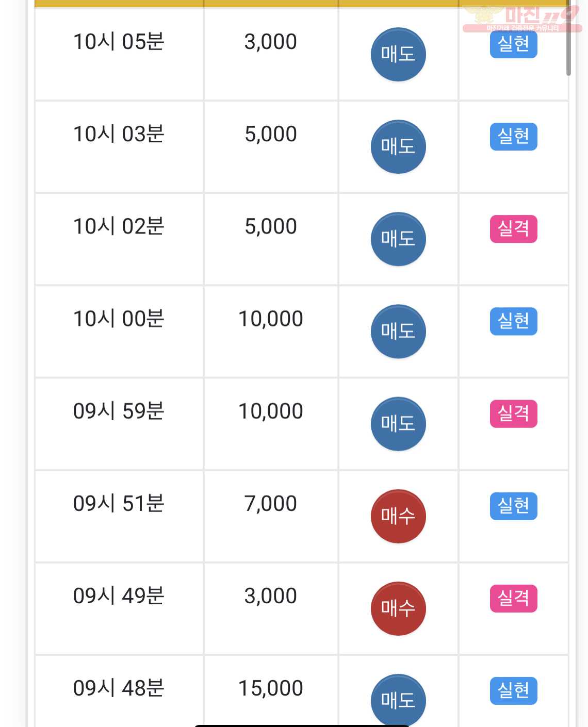This screenshot has height=727, width=588.
Task: Open the 실현 badge for 10시 05분
Action: coord(514,44)
